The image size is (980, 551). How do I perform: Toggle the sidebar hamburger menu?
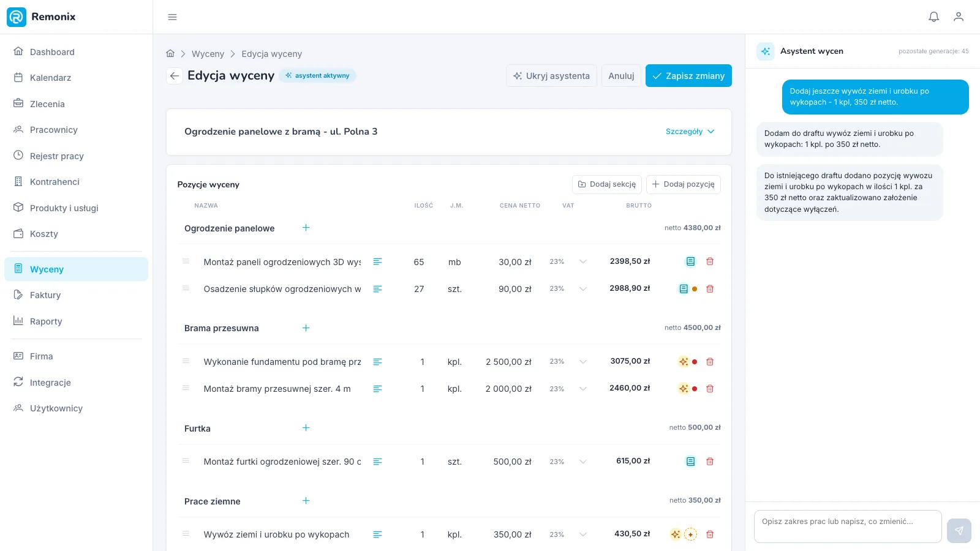[172, 17]
